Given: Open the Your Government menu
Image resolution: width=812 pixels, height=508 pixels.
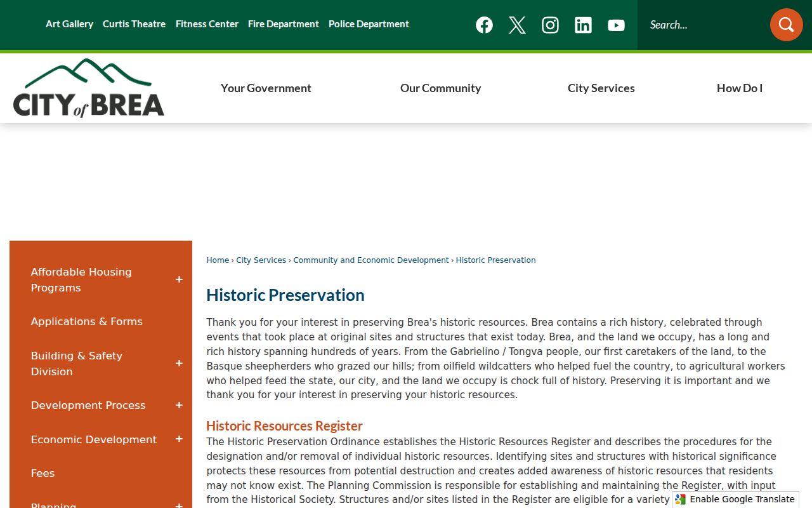Looking at the screenshot, I should point(266,88).
